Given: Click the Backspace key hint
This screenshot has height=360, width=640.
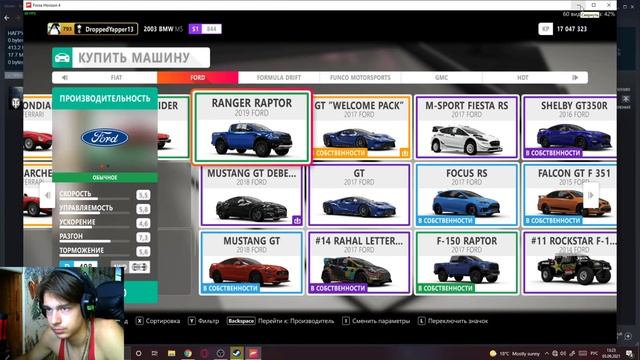Looking at the screenshot, I should [x=241, y=321].
